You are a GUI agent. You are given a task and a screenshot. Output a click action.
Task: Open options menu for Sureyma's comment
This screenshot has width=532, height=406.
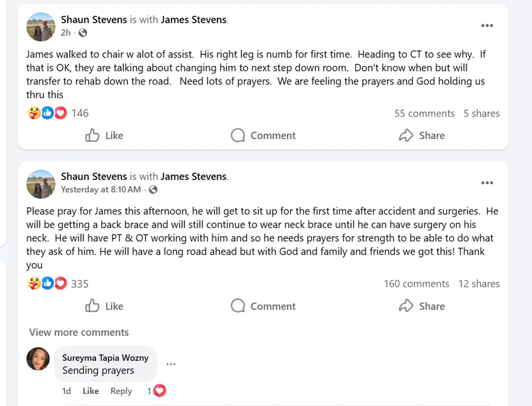pyautogui.click(x=171, y=364)
